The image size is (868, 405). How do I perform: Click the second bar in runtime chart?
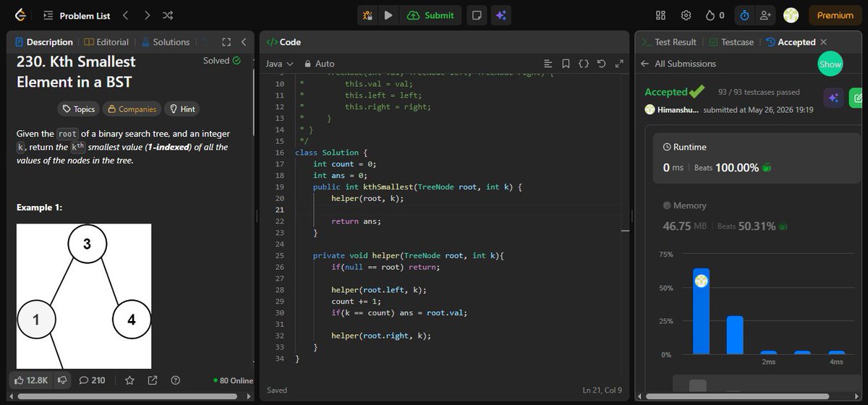point(735,335)
